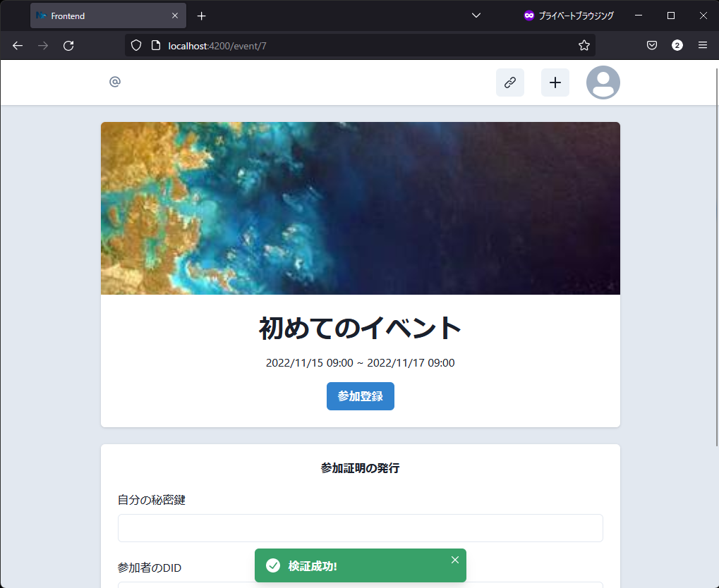This screenshot has width=719, height=588.
Task: Open the Pocket save icon
Action: [x=652, y=46]
